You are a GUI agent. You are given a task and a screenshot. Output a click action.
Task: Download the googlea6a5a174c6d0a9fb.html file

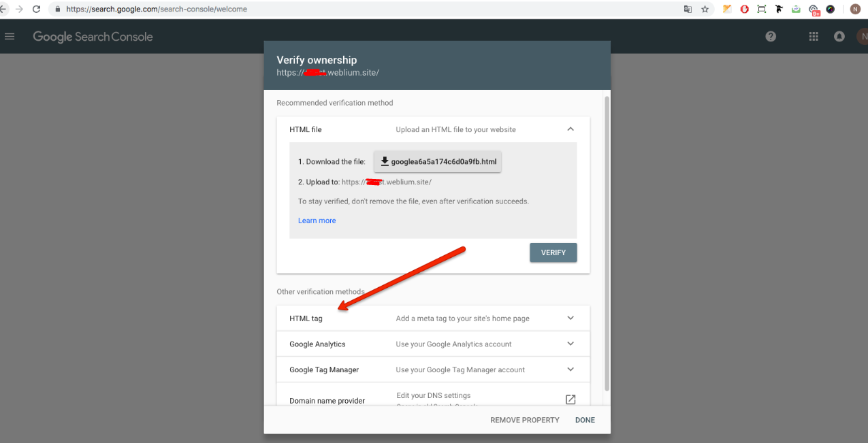(x=438, y=162)
